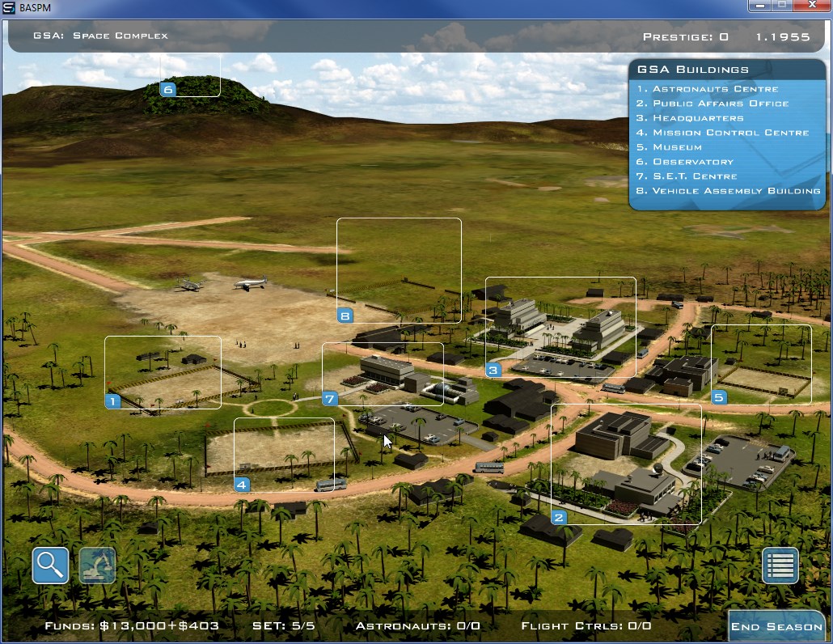
Task: Close the BASPM window
Action: (812, 6)
